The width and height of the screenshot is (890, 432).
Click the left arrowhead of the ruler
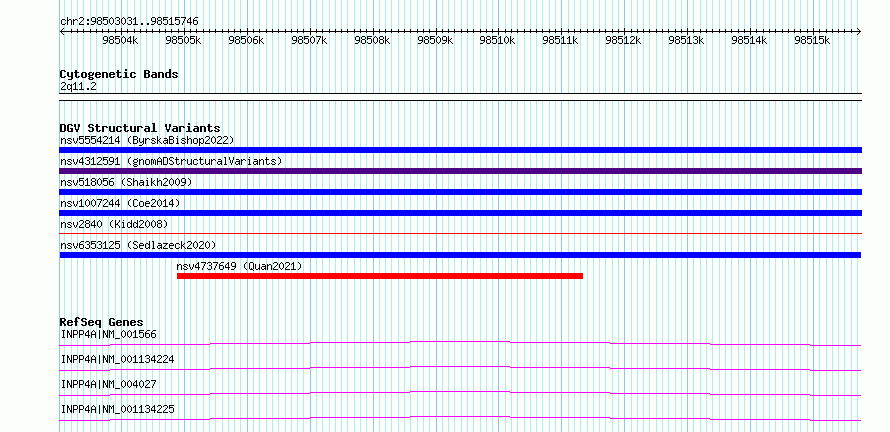62,31
